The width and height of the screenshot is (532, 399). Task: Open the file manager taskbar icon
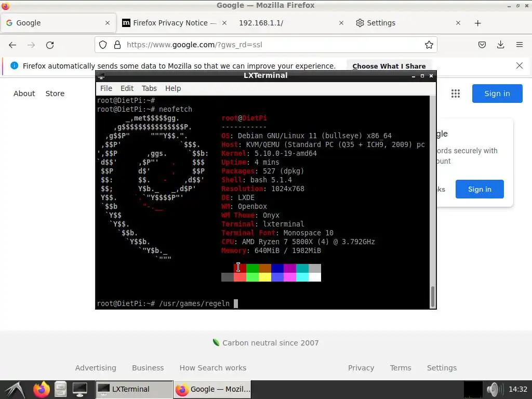[60, 389]
